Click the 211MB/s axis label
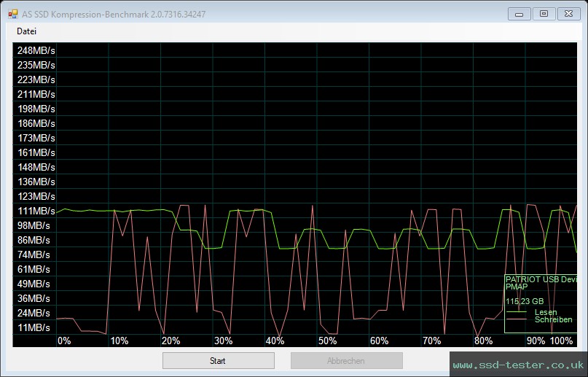 click(36, 95)
